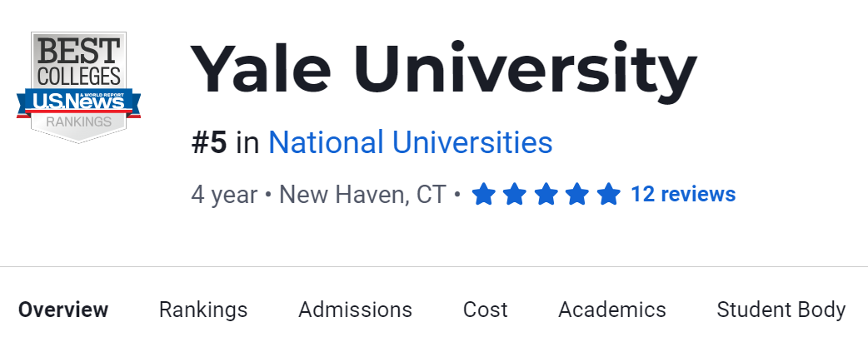Open the 12 reviews link
868x342 pixels.
(683, 195)
